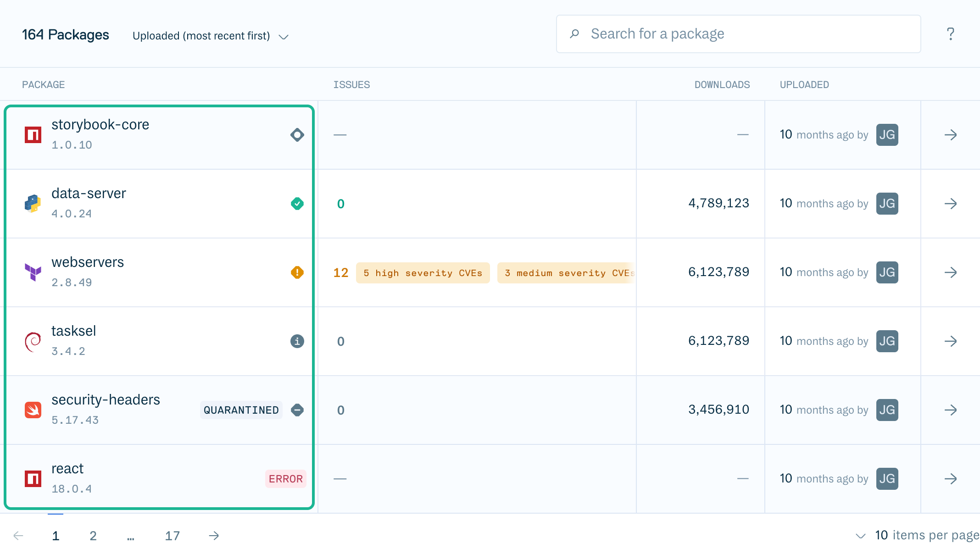Open data-server details with row arrow

(x=951, y=204)
